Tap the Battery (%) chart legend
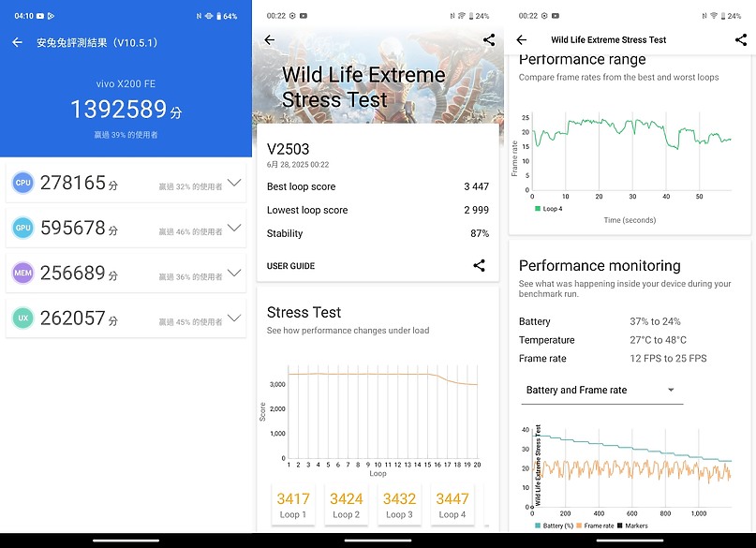Image resolution: width=756 pixels, height=548 pixels. point(554,526)
